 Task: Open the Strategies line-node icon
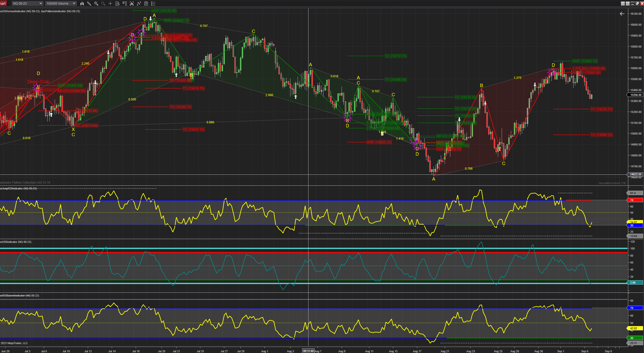(x=139, y=4)
